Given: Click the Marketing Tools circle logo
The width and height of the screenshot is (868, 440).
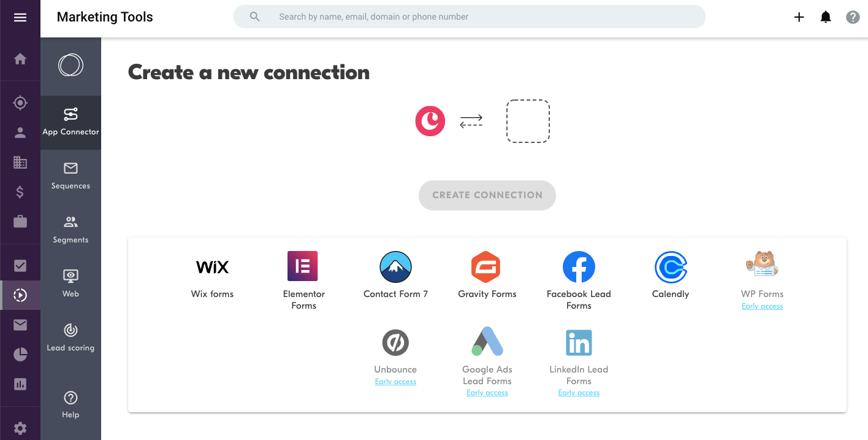Looking at the screenshot, I should click(70, 65).
